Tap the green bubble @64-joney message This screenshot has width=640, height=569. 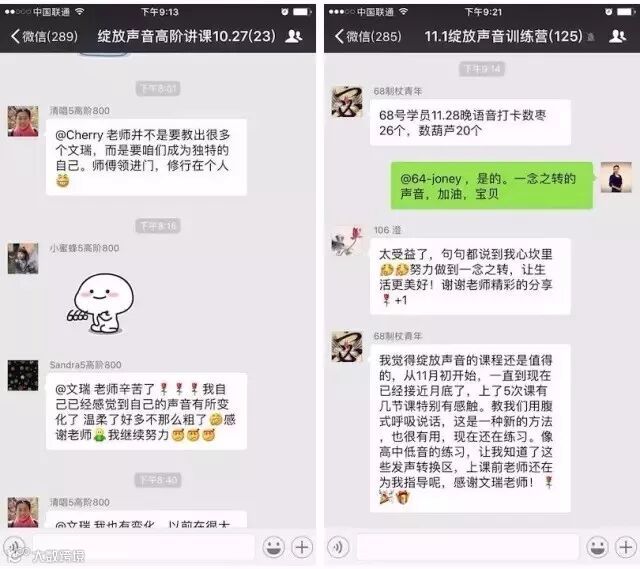click(492, 186)
